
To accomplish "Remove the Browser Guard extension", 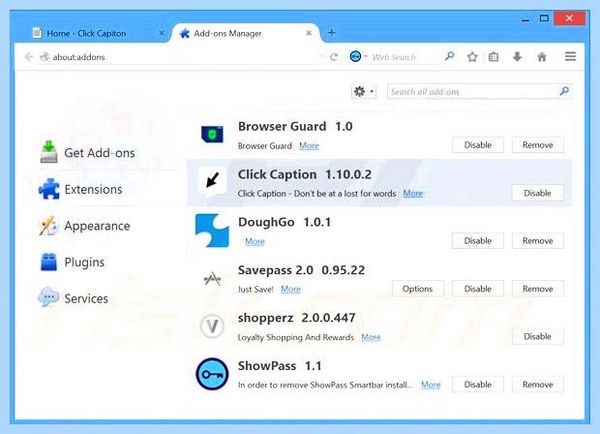I will pos(538,145).
